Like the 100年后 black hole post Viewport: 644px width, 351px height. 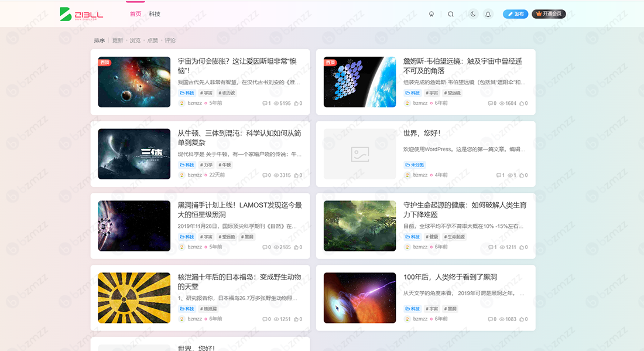(x=522, y=319)
